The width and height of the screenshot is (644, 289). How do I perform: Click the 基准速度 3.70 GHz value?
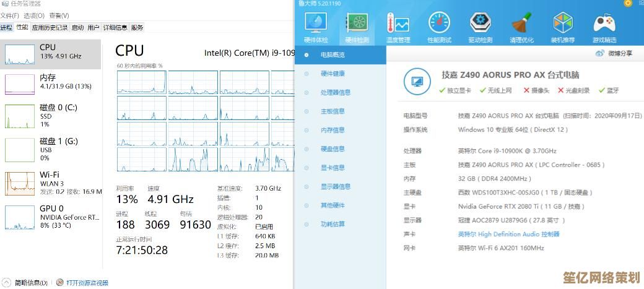coord(268,188)
